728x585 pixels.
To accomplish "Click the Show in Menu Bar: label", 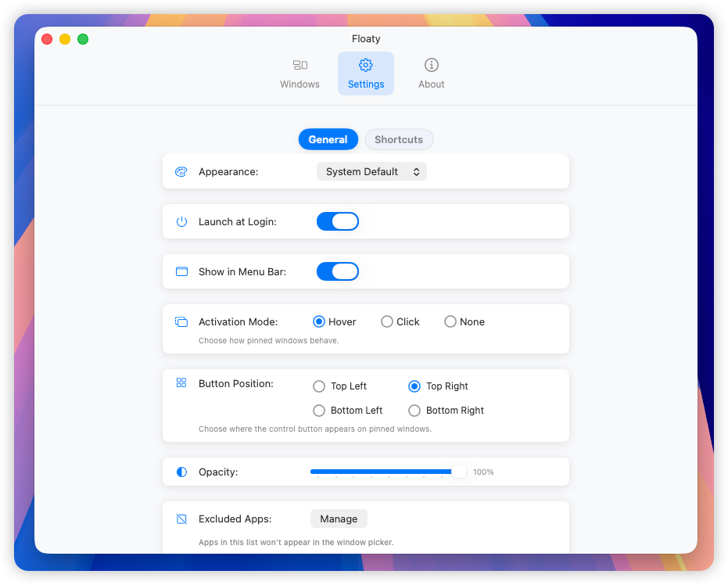I will pyautogui.click(x=242, y=271).
